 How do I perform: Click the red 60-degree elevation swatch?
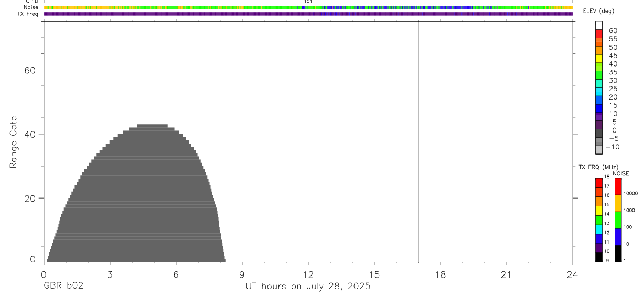coord(598,34)
